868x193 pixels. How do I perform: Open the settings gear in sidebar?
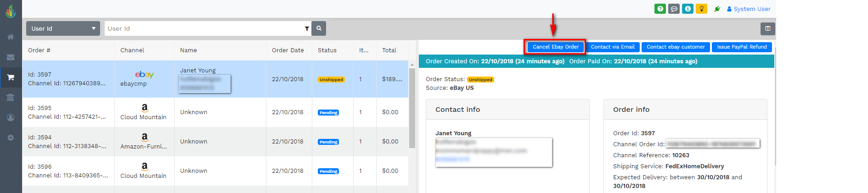tap(11, 138)
